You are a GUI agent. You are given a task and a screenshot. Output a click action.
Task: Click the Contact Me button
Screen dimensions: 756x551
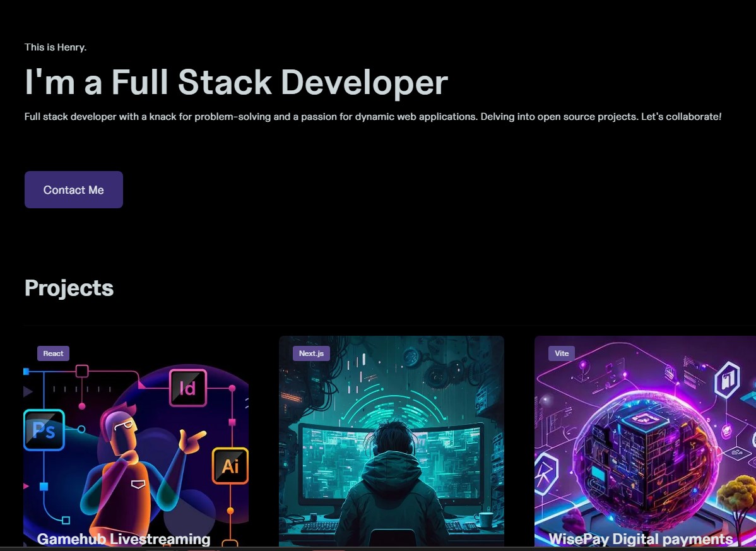(74, 189)
